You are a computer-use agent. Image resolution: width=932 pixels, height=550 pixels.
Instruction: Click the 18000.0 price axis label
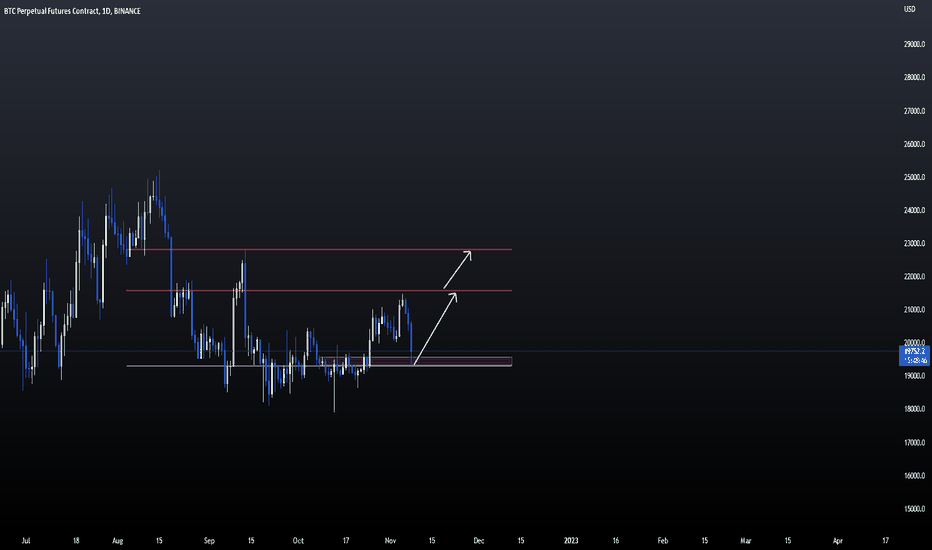coord(914,409)
